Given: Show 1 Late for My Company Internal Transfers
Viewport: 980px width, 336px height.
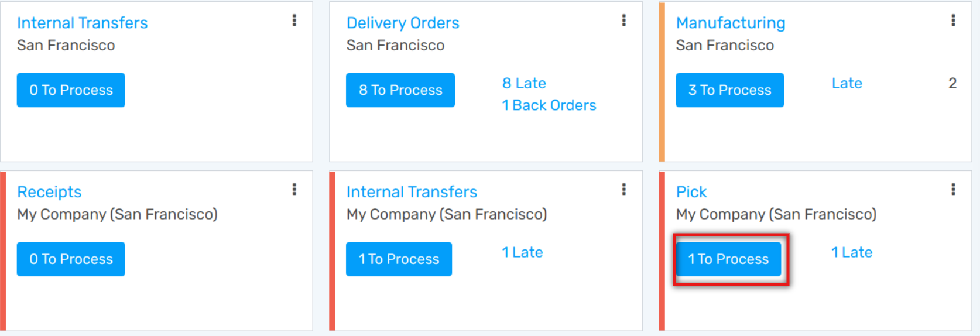Looking at the screenshot, I should pyautogui.click(x=522, y=252).
